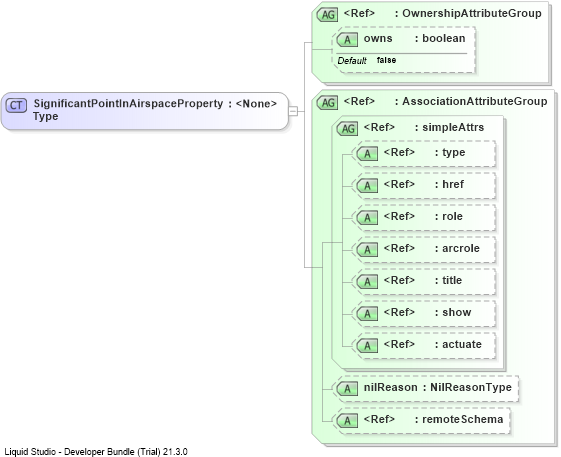Click the NilReasonType type label

pyautogui.click(x=471, y=387)
